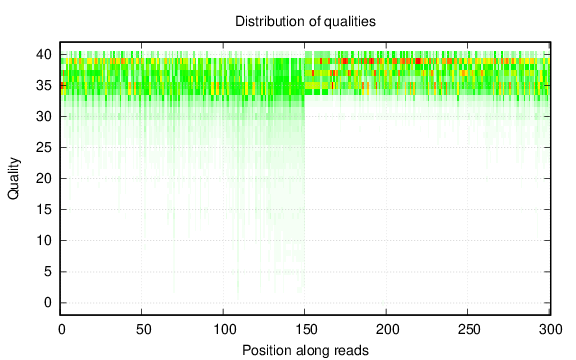Select the 'Position along reads' x-axis label
The height and width of the screenshot is (360, 576).
pyautogui.click(x=305, y=350)
